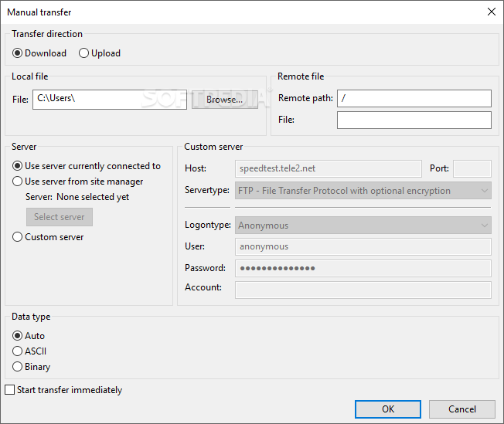504x424 pixels.
Task: Expand the Servertype dropdown
Action: [x=363, y=191]
